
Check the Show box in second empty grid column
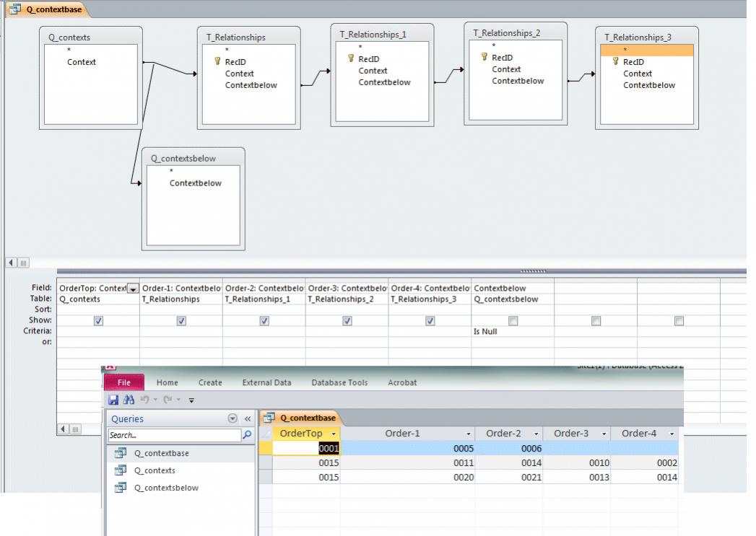679,320
